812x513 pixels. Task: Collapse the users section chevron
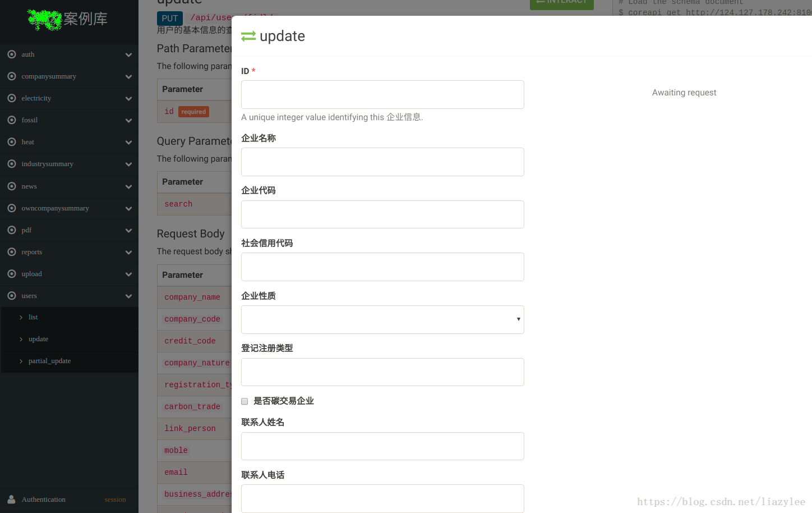click(129, 296)
